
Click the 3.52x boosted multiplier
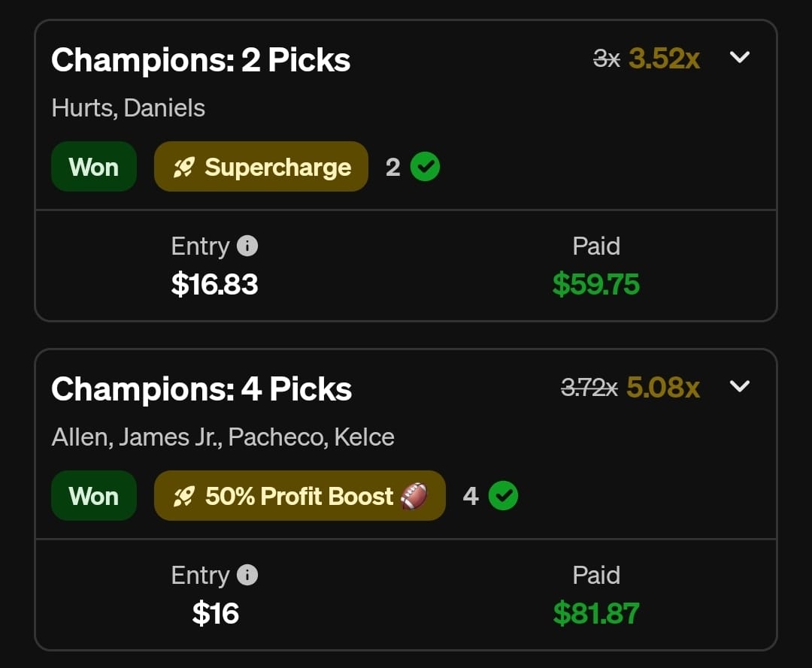pyautogui.click(x=664, y=58)
